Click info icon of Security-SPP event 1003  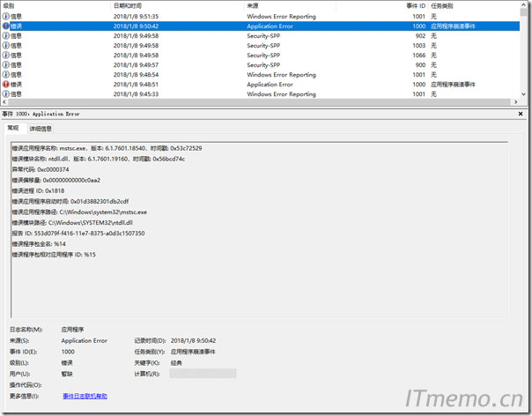(x=6, y=46)
